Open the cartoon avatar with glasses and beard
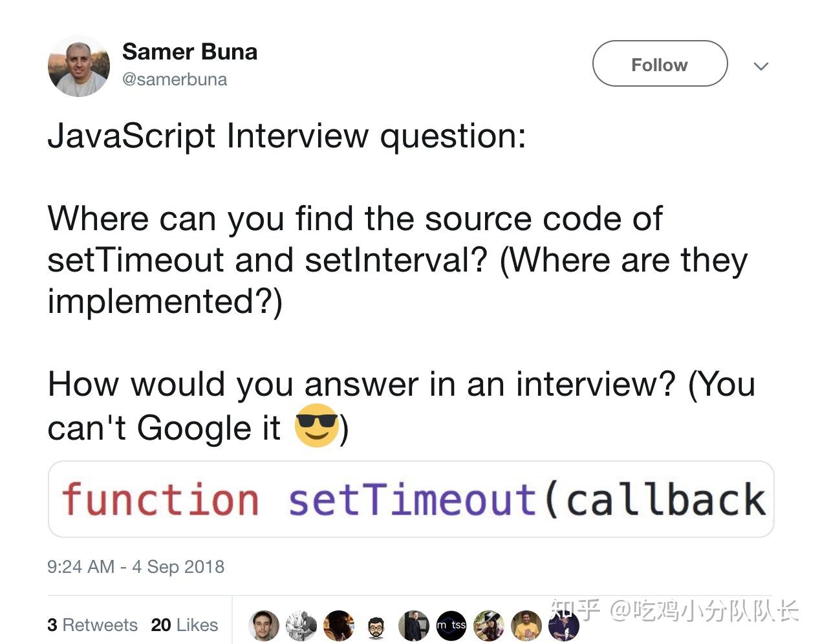 click(376, 626)
